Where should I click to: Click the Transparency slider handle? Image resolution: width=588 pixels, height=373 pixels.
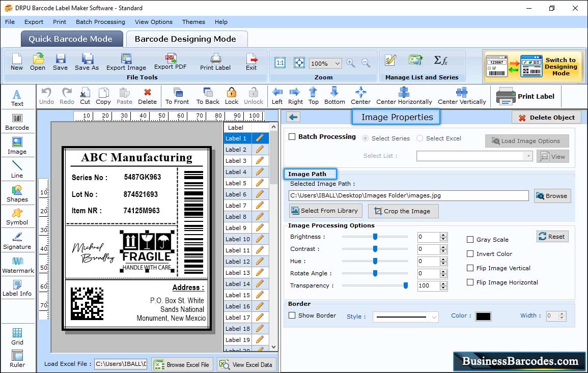(405, 285)
